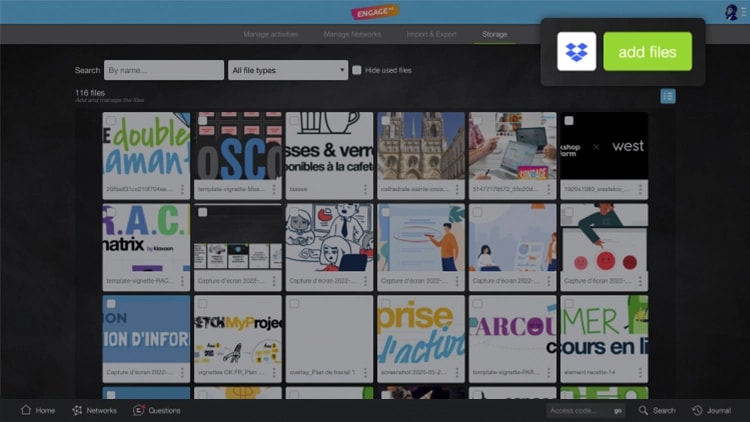Open the cartoon office drawing thumbnail
Viewport: 750px width, 422px height.
[329, 238]
